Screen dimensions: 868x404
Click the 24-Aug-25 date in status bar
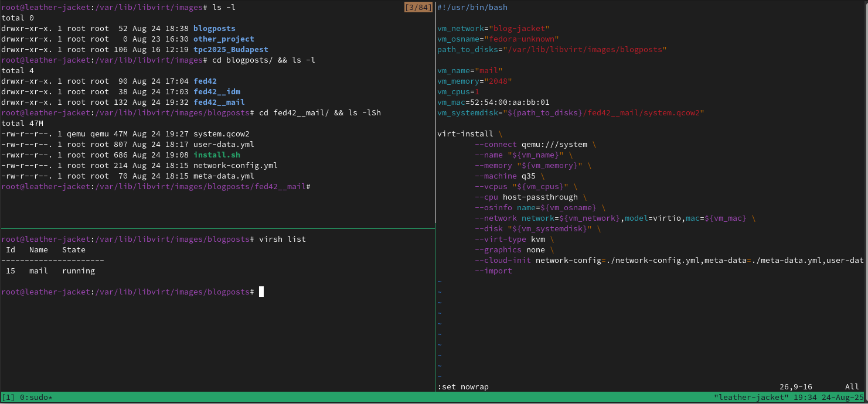843,398
